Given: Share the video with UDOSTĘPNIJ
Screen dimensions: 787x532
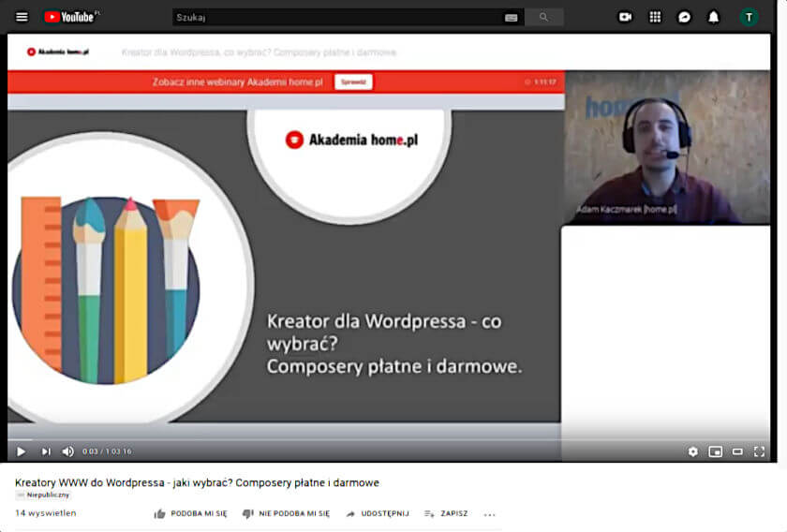Looking at the screenshot, I should tap(378, 513).
